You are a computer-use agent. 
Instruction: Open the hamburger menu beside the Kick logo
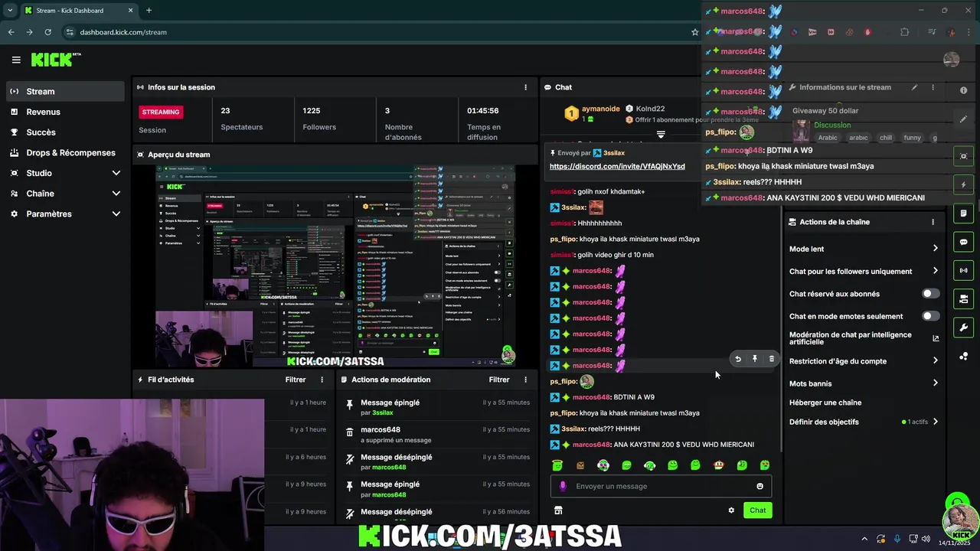(x=16, y=60)
